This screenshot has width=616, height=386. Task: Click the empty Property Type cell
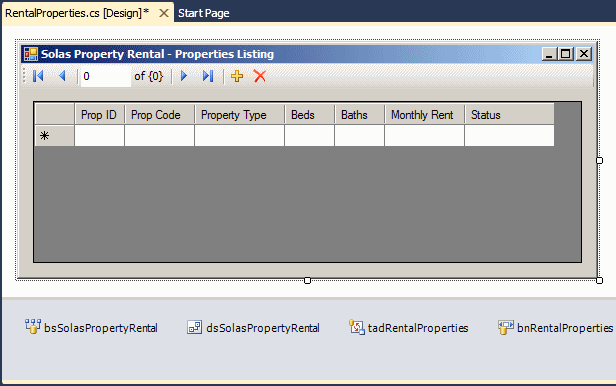tap(239, 136)
